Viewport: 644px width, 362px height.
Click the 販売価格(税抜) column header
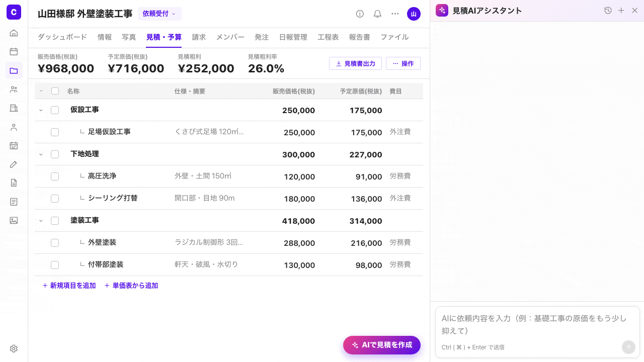click(294, 91)
